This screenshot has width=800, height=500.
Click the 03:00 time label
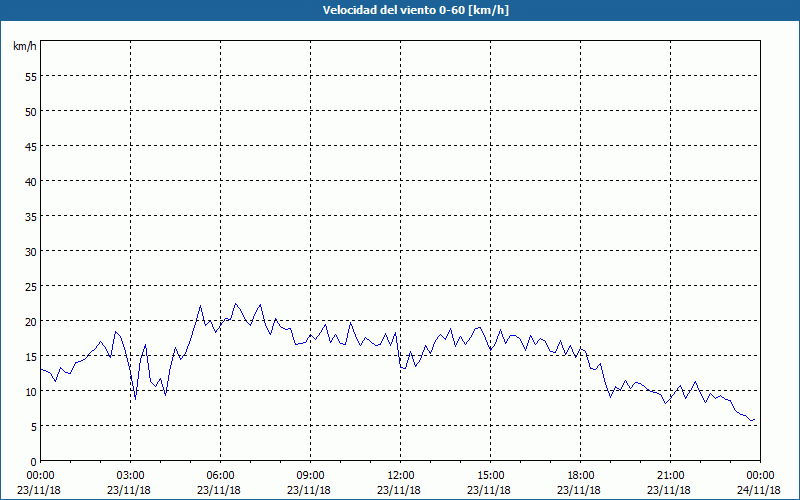click(x=131, y=476)
